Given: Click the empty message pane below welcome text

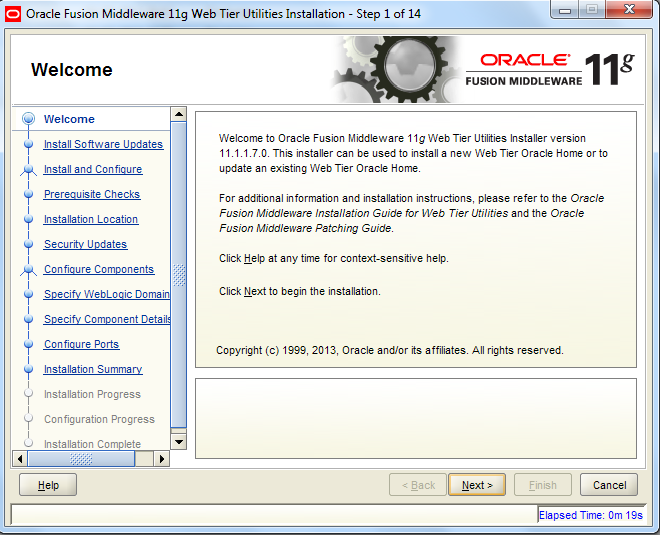Looking at the screenshot, I should coord(416,418).
